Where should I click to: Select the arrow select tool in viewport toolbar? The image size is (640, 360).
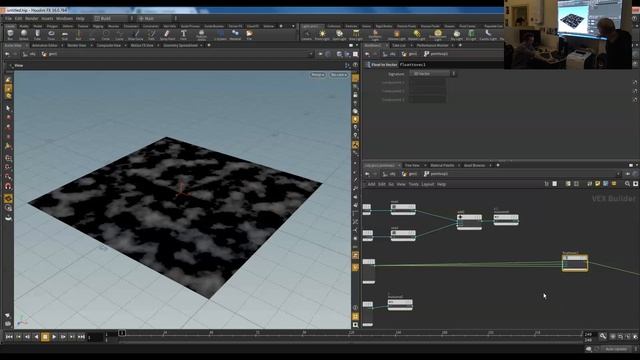tap(8, 108)
